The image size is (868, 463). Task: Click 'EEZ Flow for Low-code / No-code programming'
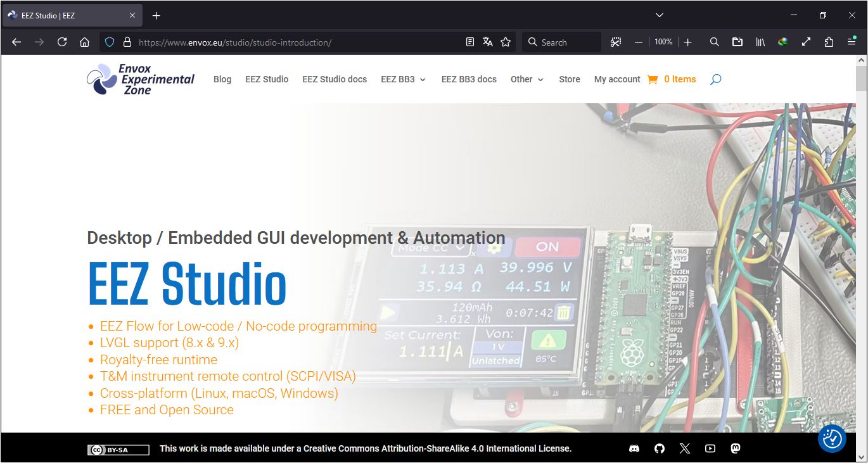click(238, 326)
